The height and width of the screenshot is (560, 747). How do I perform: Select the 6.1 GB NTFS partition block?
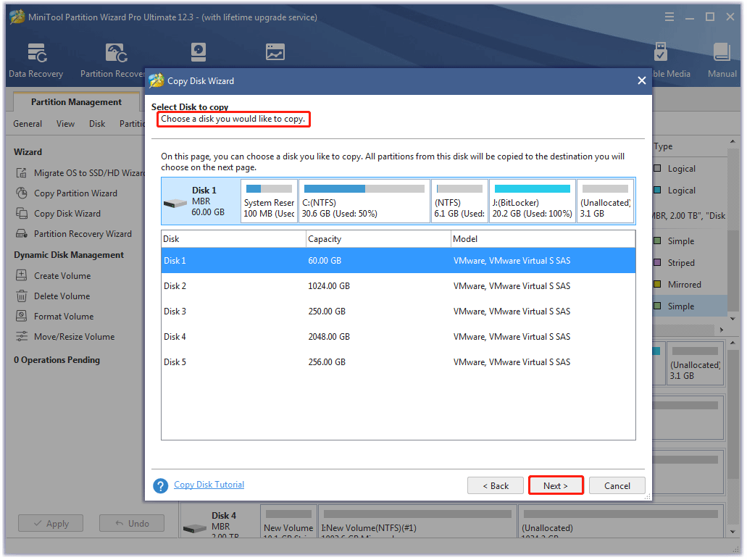click(459, 201)
